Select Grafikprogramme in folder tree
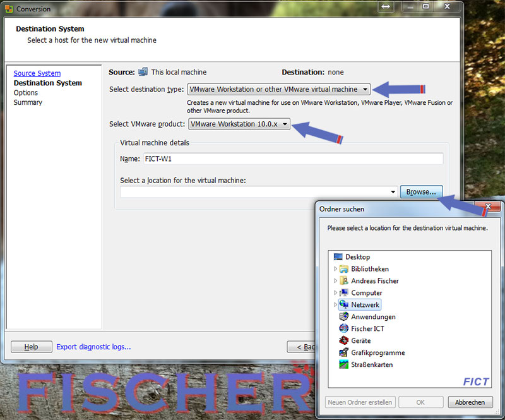 pos(377,352)
